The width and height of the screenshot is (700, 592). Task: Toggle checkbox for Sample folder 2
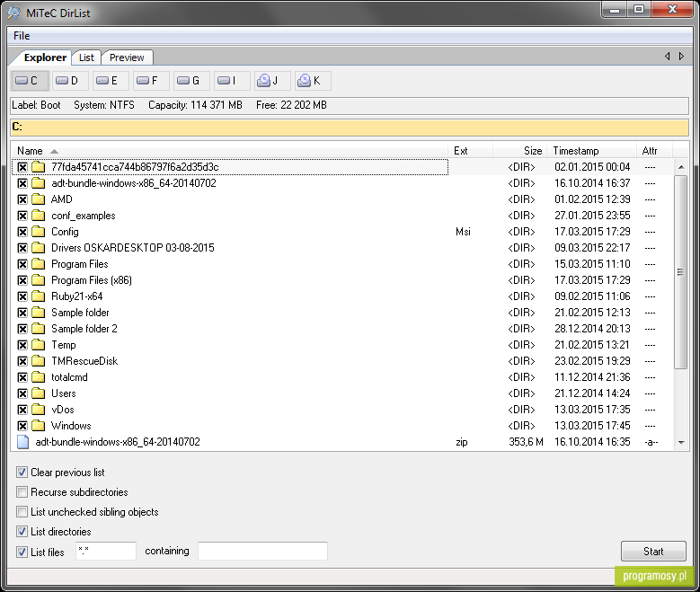22,329
